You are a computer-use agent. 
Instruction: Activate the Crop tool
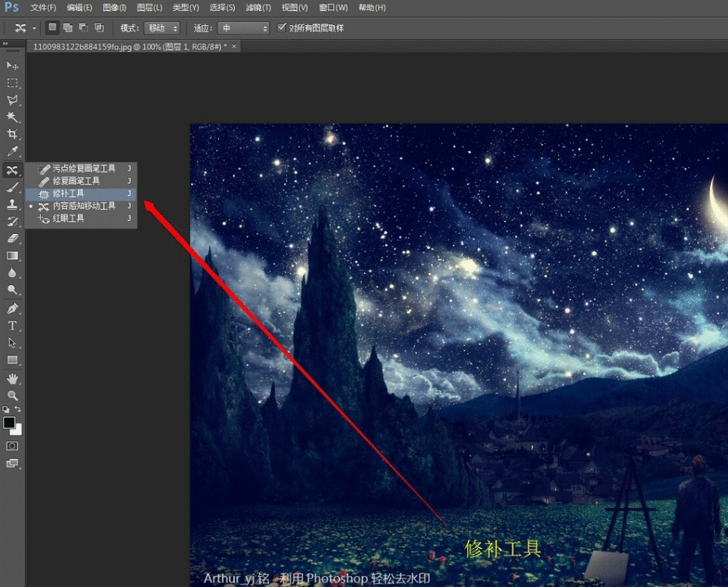13,135
